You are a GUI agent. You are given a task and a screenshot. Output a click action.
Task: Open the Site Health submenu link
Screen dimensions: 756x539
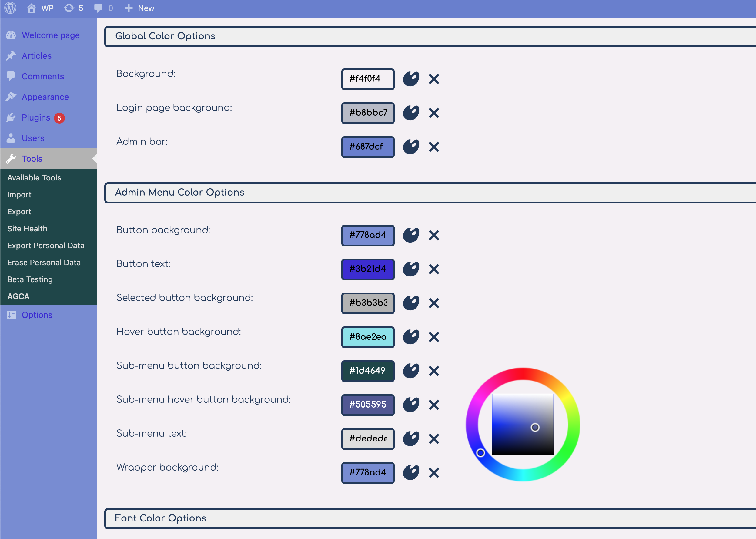[27, 229]
